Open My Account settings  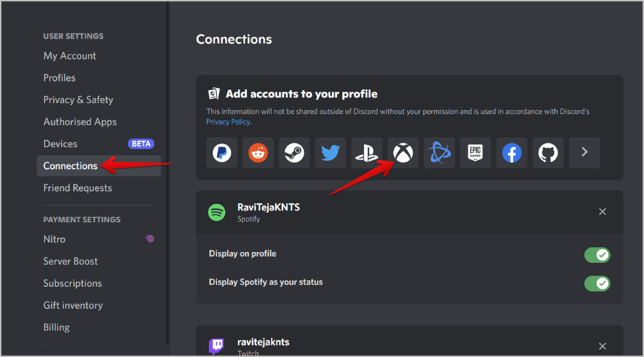98,56
